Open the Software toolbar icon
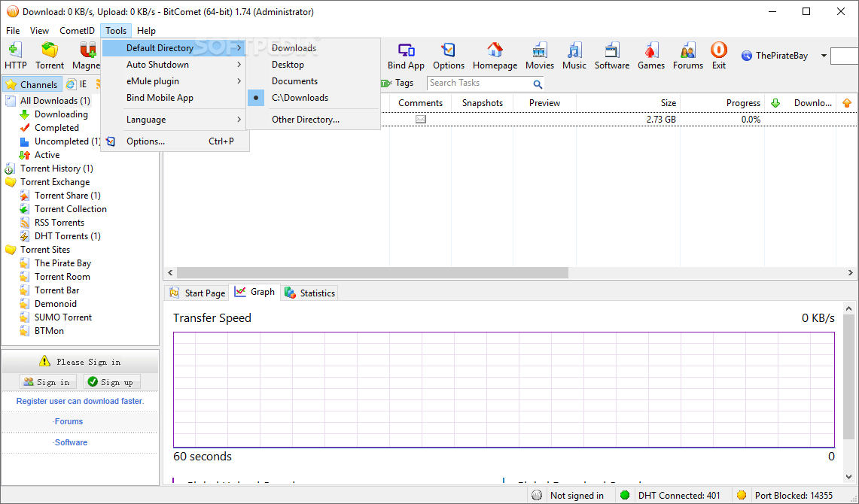Screen dimensions: 859x504 coord(612,55)
